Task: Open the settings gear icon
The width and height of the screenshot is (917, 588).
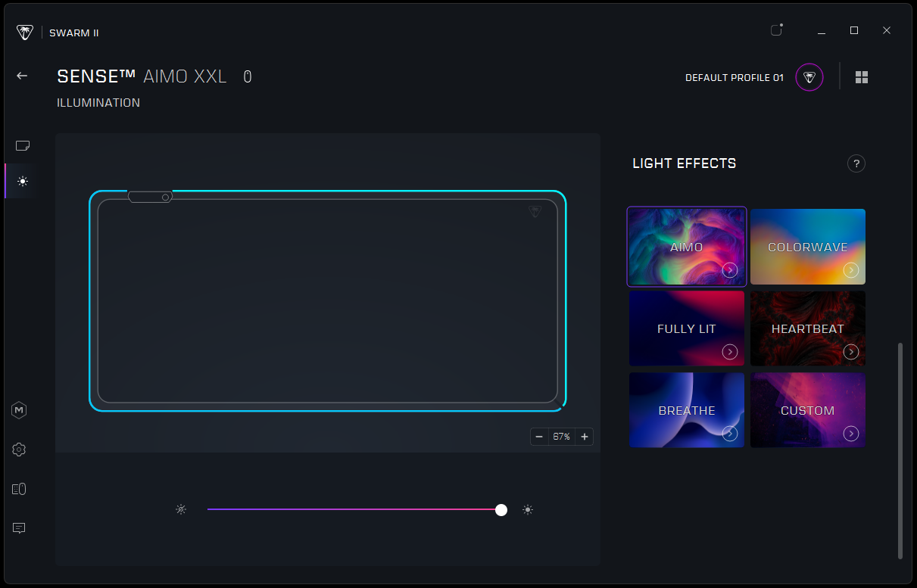Action: point(20,450)
